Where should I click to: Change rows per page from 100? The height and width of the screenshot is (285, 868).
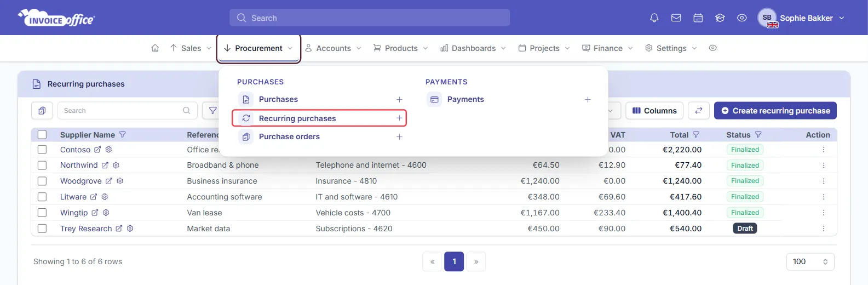pyautogui.click(x=810, y=261)
